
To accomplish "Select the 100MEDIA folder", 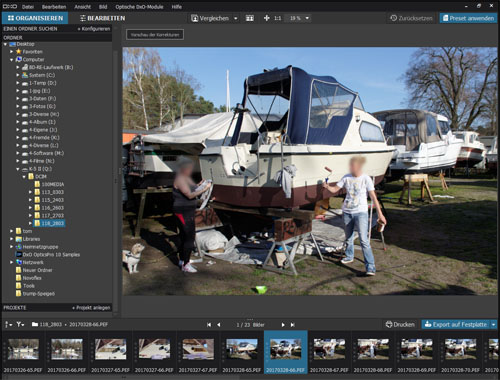I will click(53, 184).
